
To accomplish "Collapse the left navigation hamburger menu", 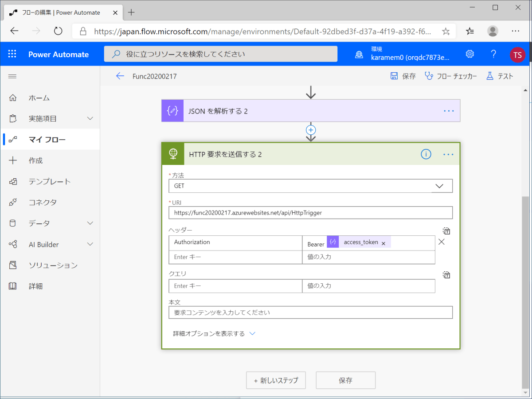I will [12, 76].
